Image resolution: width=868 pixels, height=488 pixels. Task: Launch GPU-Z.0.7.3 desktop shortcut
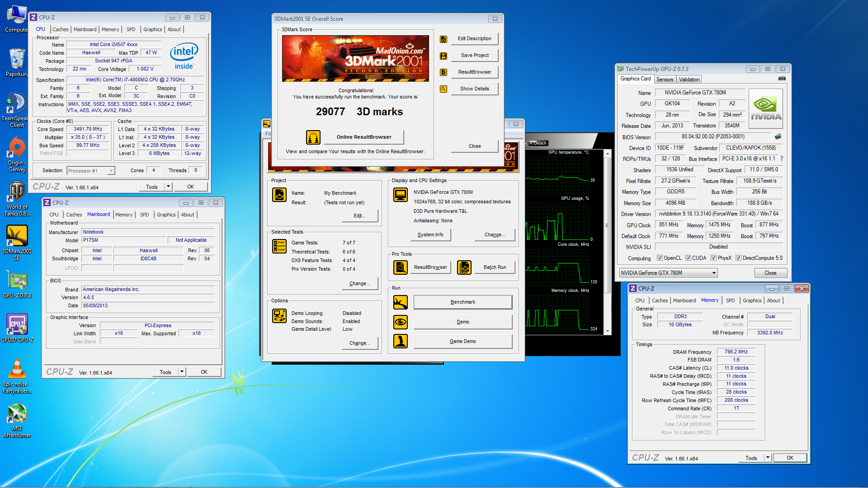coord(16,284)
